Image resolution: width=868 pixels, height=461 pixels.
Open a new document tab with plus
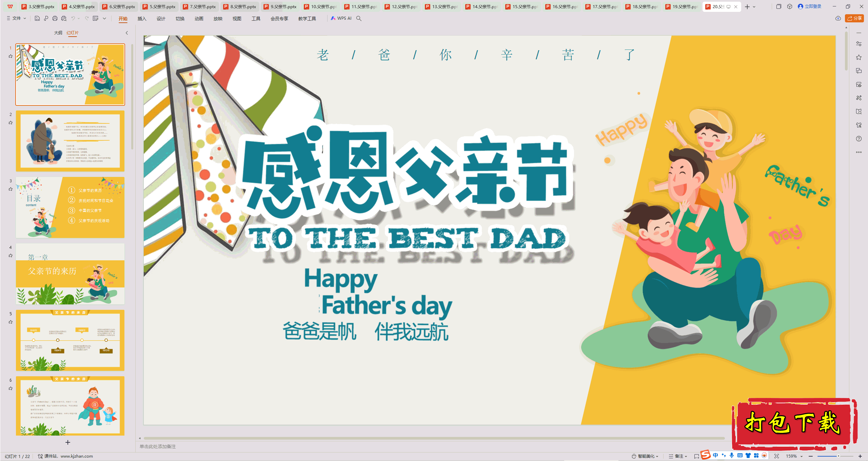tap(747, 7)
